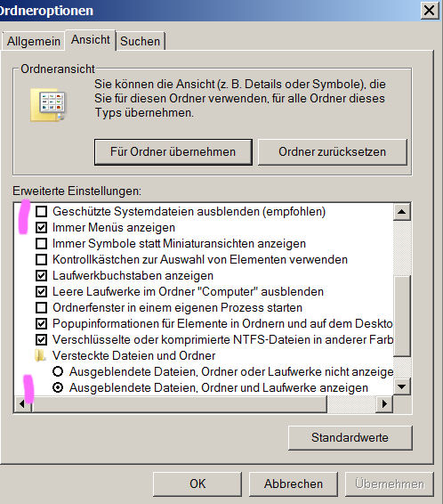Uncheck Immer Menüs anzeigen
Image resolution: width=443 pixels, height=504 pixels.
(42, 228)
